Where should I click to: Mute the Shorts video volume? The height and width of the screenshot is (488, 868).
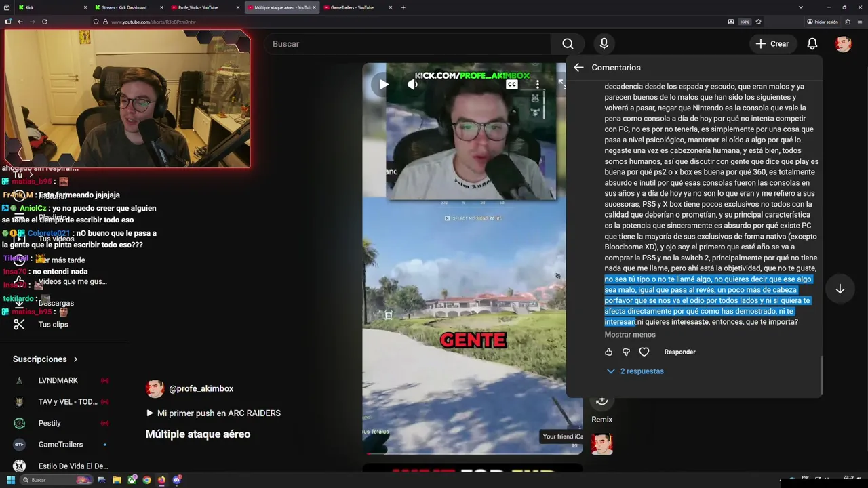tap(412, 85)
